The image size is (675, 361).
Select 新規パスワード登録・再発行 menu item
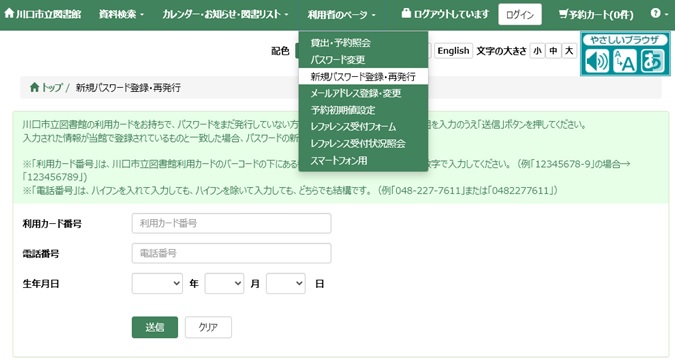(x=363, y=76)
